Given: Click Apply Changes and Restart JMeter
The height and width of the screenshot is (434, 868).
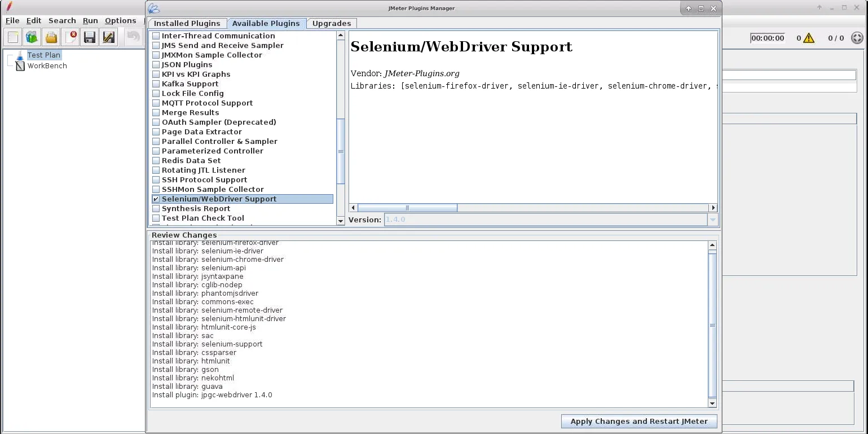Looking at the screenshot, I should [639, 421].
